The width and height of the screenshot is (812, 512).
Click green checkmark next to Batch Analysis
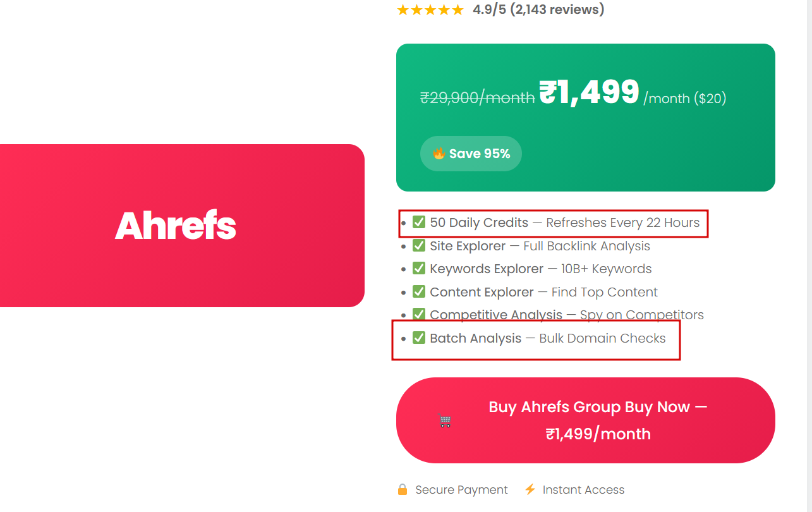(419, 338)
